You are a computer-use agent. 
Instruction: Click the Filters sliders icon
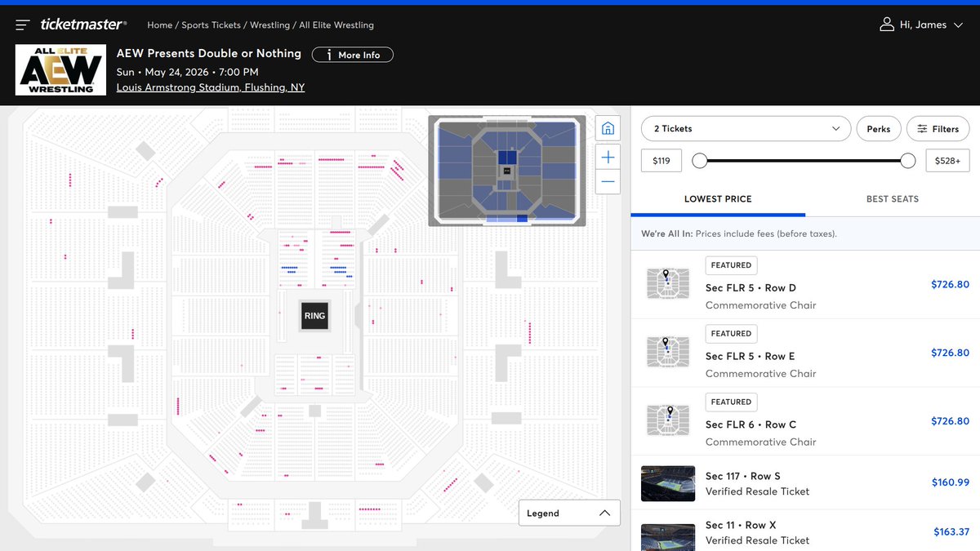pos(922,129)
